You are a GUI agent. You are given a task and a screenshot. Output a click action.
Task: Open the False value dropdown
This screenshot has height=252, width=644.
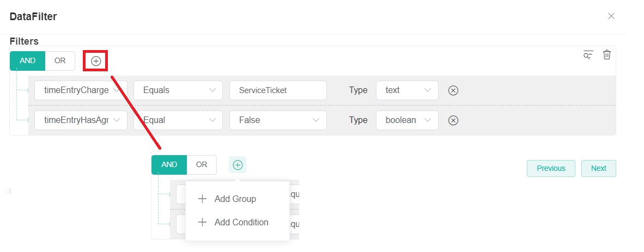point(278,120)
